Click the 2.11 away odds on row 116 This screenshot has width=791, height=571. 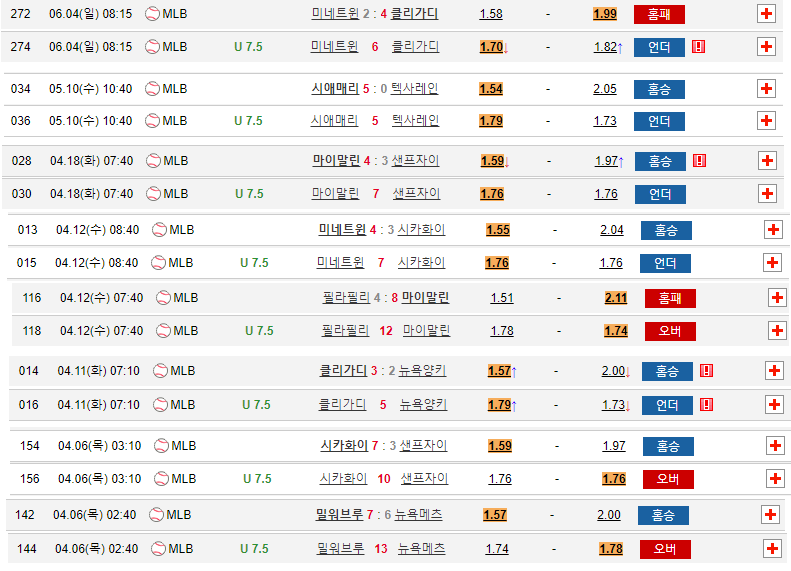tap(616, 297)
